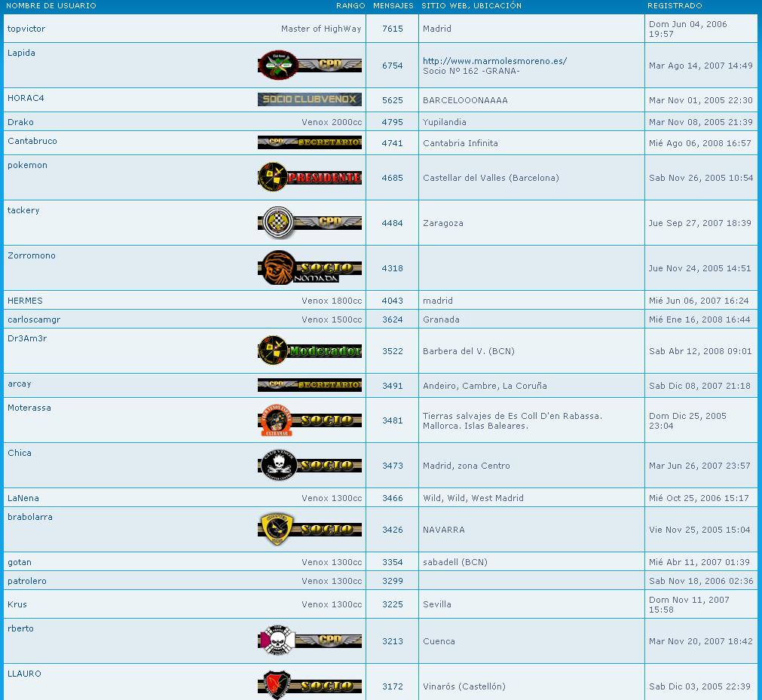Image resolution: width=762 pixels, height=700 pixels.
Task: Click the SOCIO CLUBVENOX badge for HORAC4
Action: click(x=310, y=99)
